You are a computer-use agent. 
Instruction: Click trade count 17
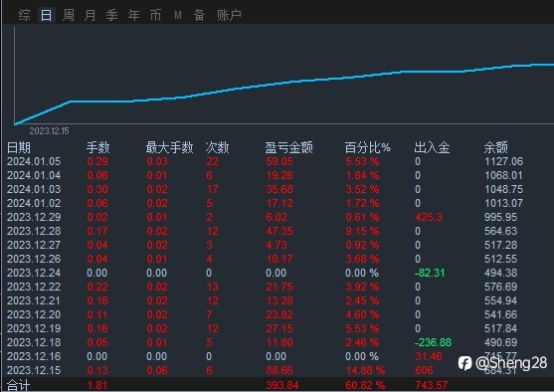pyautogui.click(x=212, y=189)
